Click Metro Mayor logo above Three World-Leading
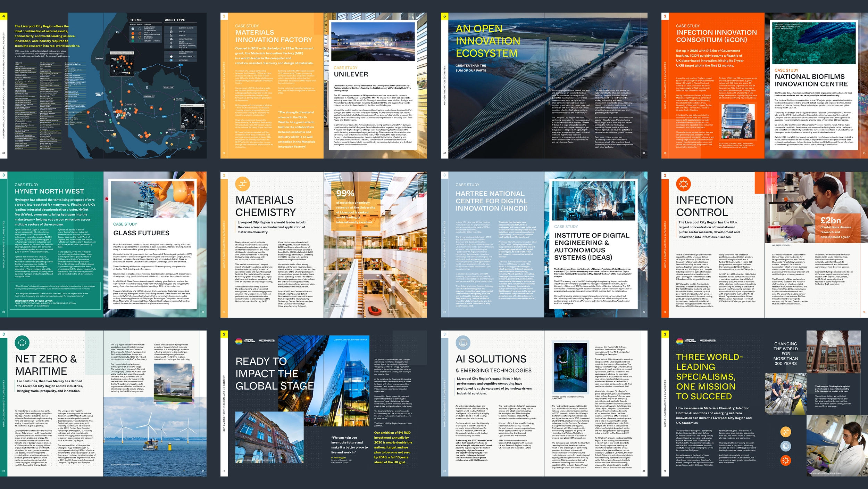This screenshot has height=489, width=868. tap(708, 341)
